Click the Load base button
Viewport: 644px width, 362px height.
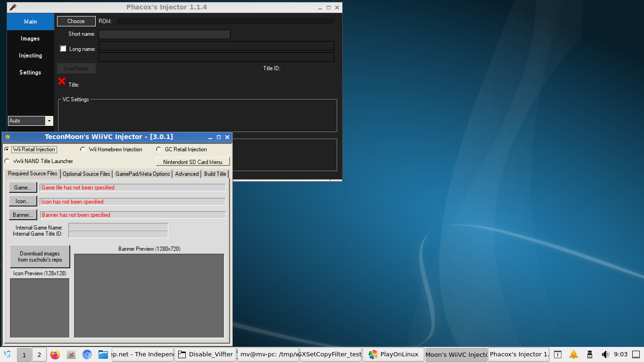[x=76, y=68]
